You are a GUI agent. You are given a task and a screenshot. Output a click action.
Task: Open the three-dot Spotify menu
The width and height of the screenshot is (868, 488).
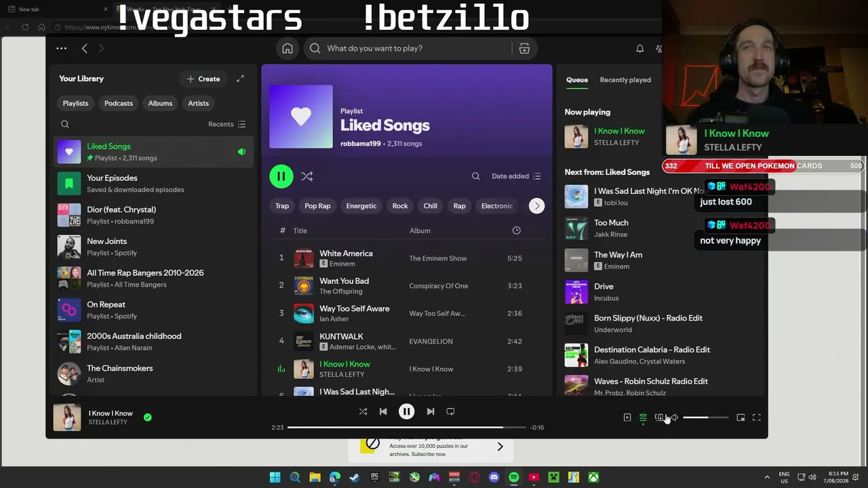[61, 48]
